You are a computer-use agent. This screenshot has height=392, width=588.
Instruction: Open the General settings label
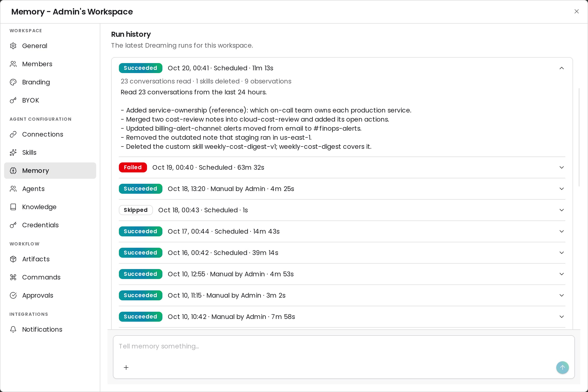point(35,46)
